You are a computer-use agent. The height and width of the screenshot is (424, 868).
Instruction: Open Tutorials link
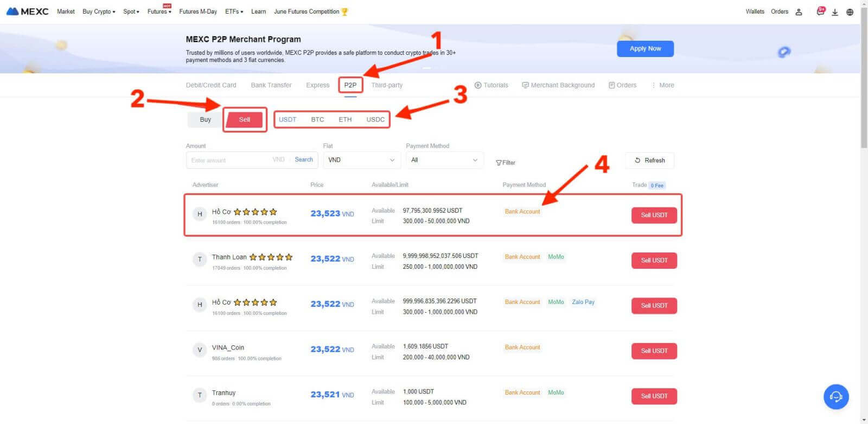tap(492, 85)
